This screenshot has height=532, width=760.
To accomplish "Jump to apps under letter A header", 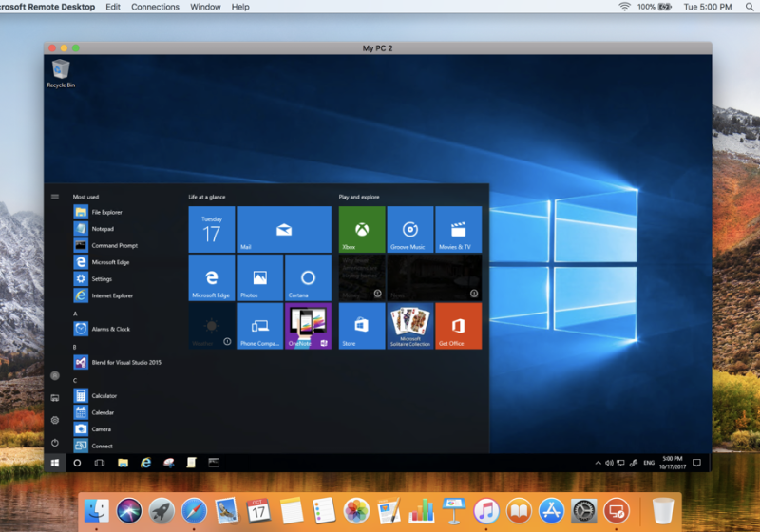I will point(75,313).
